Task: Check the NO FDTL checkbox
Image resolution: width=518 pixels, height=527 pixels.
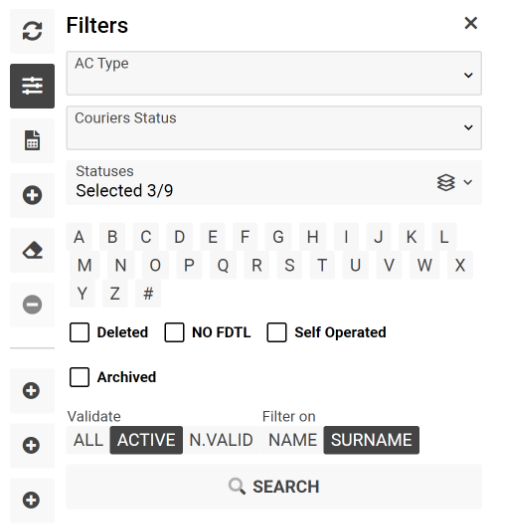Action: [174, 332]
